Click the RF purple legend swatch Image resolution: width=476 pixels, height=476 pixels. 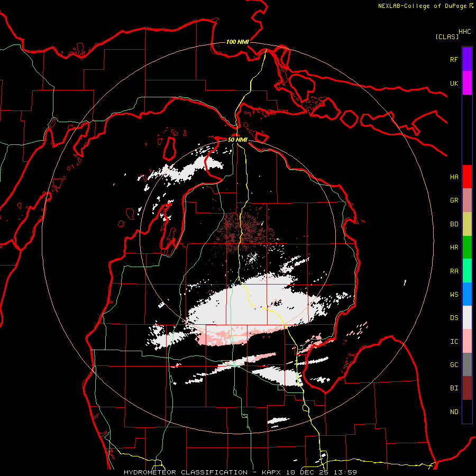[467, 59]
